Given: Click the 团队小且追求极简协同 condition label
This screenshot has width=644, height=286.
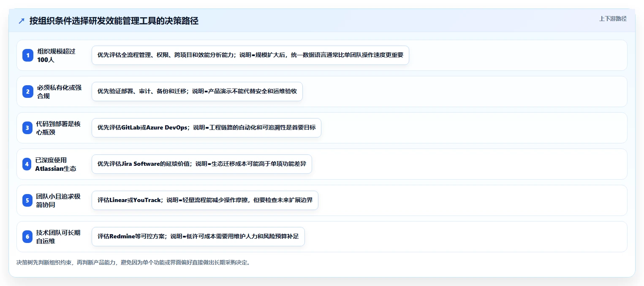Looking at the screenshot, I should click(x=58, y=200).
